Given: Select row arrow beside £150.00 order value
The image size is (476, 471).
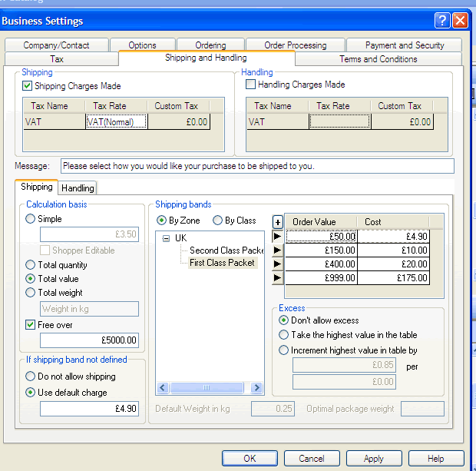Looking at the screenshot, I should [277, 250].
